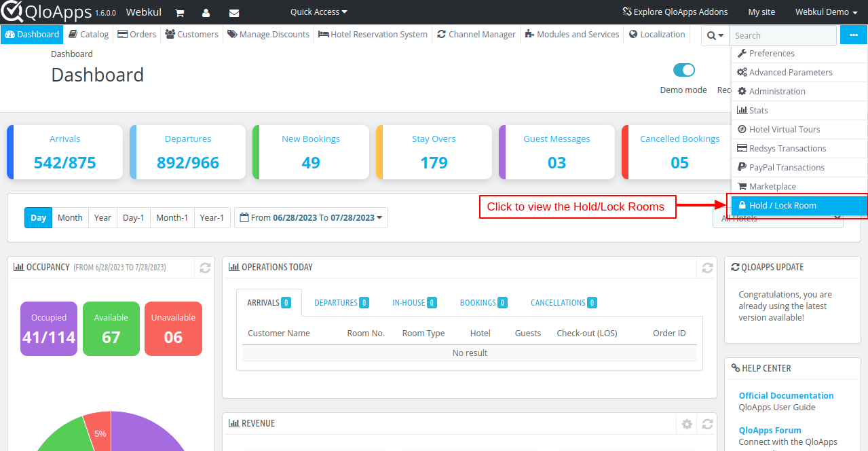Select Hotel Virtual Tours menu entry
This screenshot has width=868, height=451.
(x=799, y=130)
